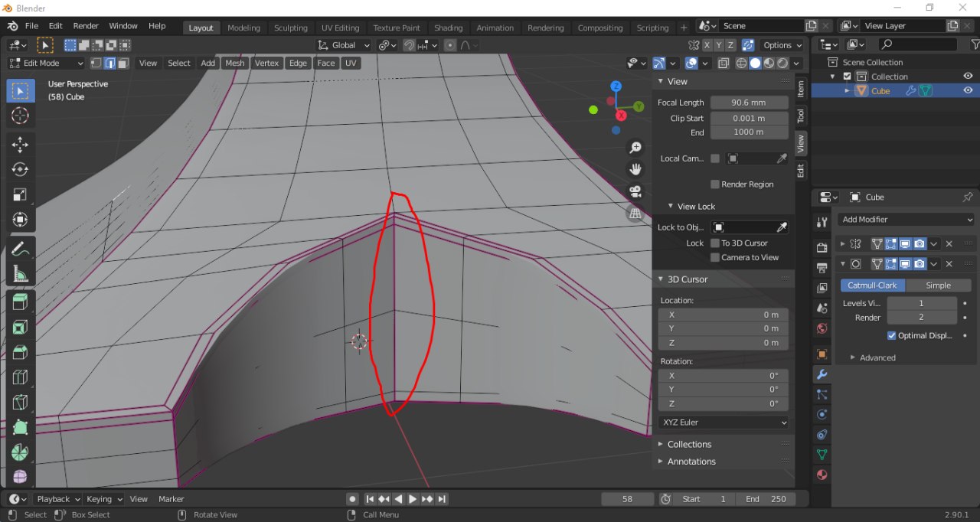Pick the Annotate pencil tool
Screen dimensions: 980x522
[21, 249]
